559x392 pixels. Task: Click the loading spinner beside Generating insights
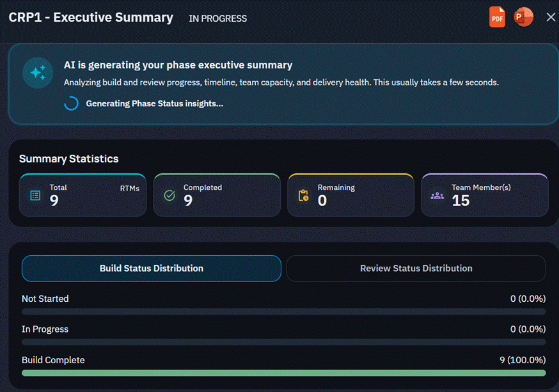[71, 104]
